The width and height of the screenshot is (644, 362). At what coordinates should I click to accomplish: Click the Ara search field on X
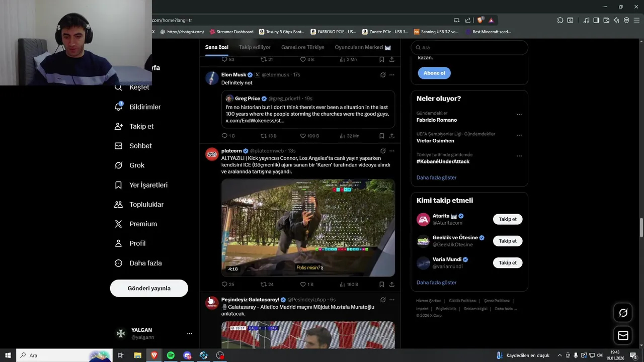(x=469, y=47)
